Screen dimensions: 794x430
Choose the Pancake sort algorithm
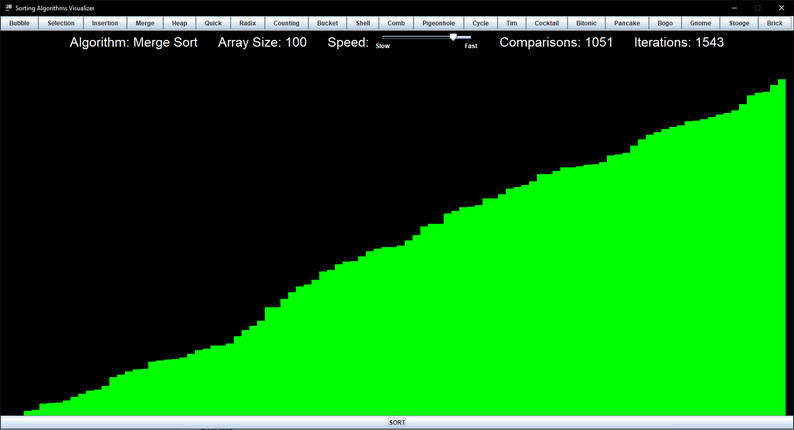tap(627, 23)
